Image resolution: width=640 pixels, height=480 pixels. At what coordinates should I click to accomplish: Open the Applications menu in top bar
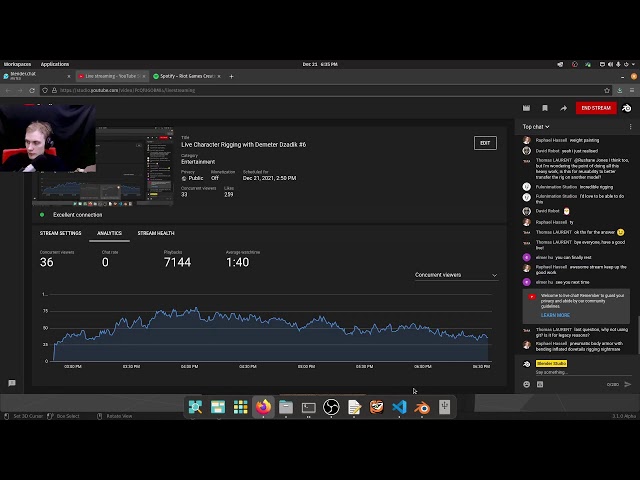[x=55, y=64]
